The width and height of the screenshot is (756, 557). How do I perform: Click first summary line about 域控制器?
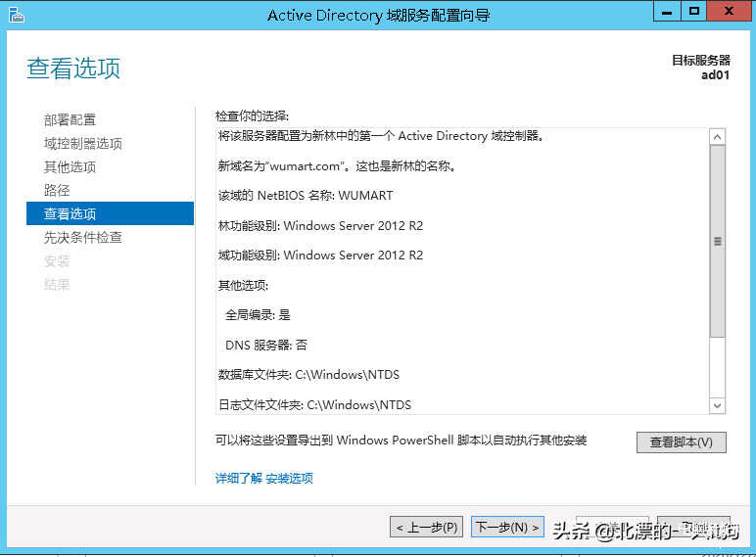381,136
